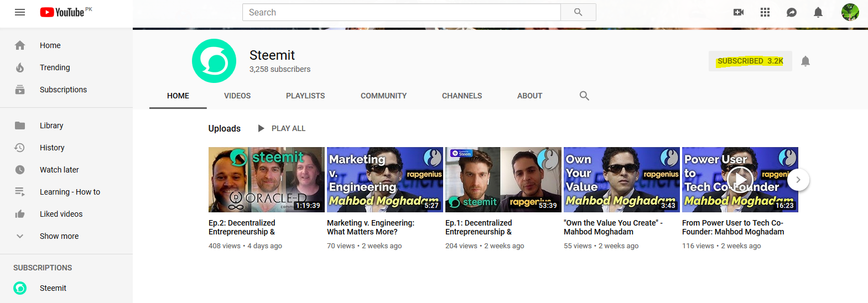The image size is (868, 303).
Task: Click the Steemit channel name heading
Action: (x=272, y=55)
